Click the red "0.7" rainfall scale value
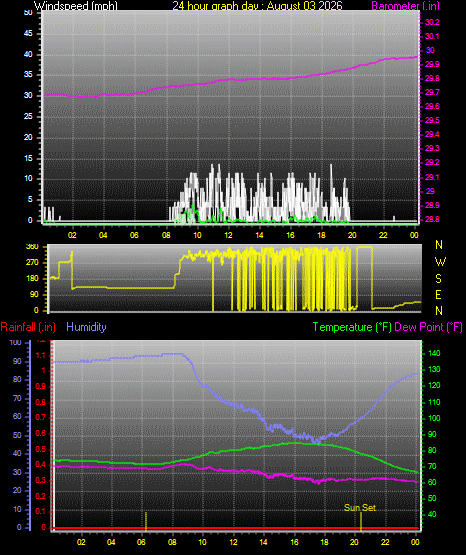The width and height of the screenshot is (466, 555). [x=41, y=417]
